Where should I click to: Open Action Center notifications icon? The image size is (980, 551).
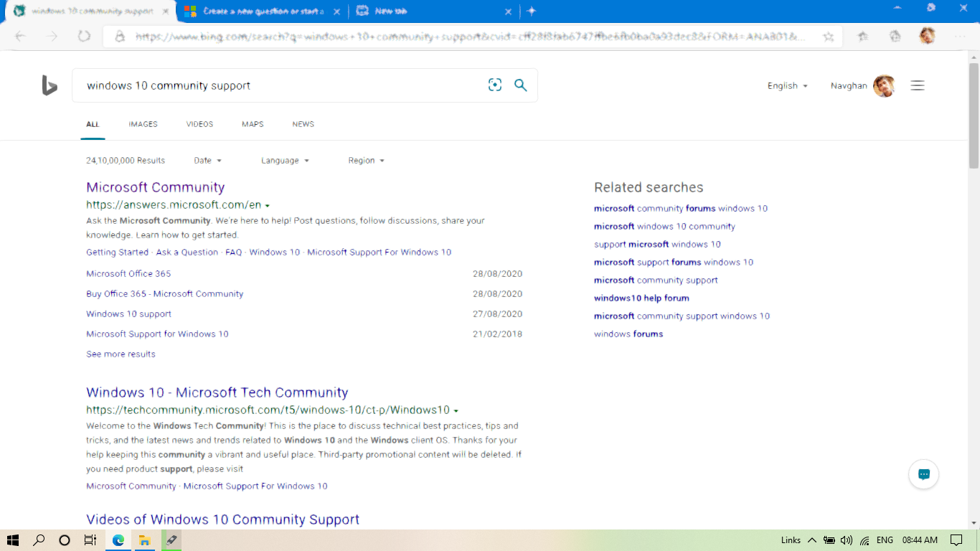pos(956,540)
